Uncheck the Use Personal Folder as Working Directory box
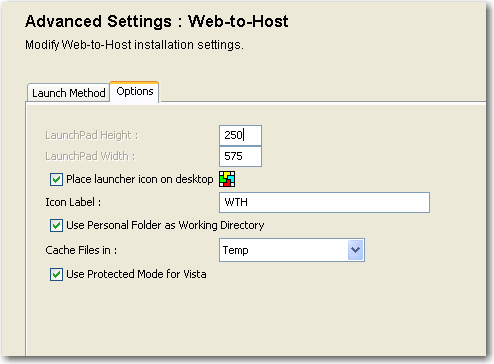 56,225
